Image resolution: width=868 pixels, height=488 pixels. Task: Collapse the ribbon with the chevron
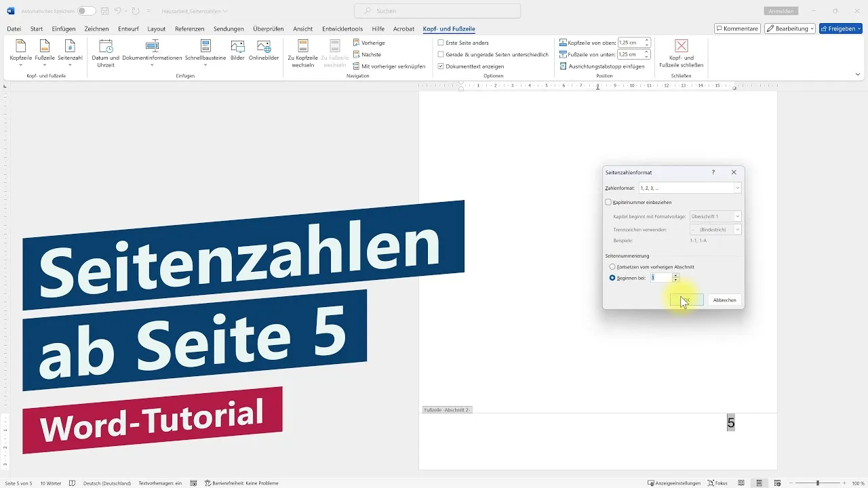858,74
